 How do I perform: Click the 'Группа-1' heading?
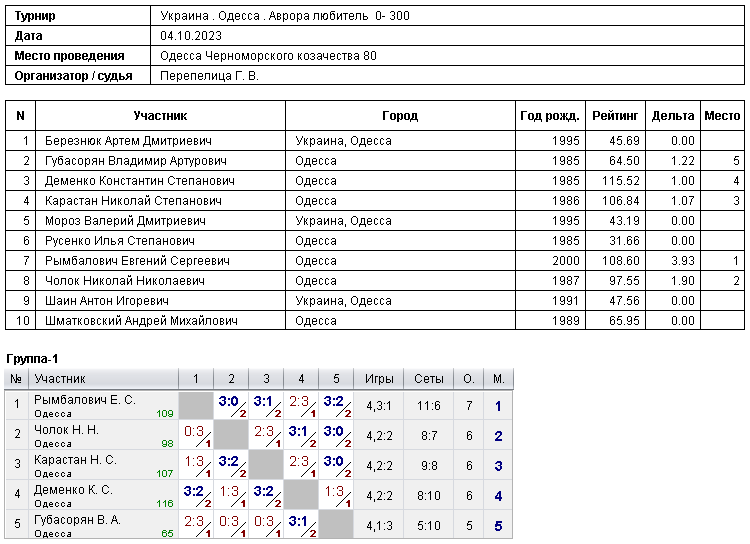click(x=32, y=359)
